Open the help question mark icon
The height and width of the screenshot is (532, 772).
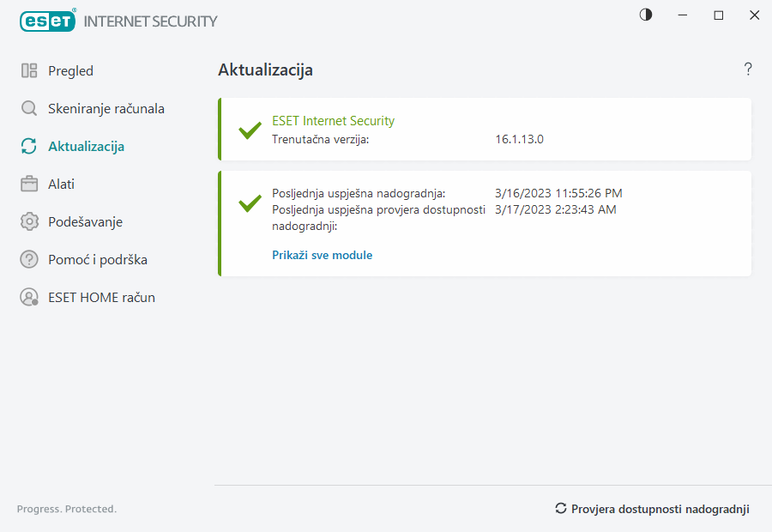pyautogui.click(x=748, y=70)
